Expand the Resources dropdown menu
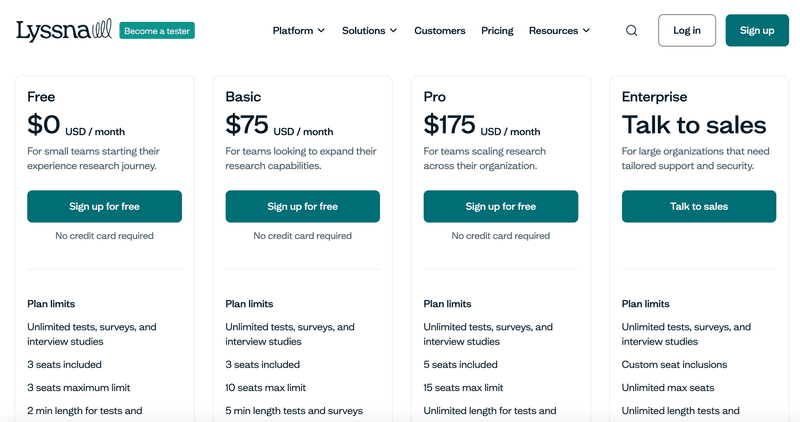The image size is (800, 422). pyautogui.click(x=559, y=30)
